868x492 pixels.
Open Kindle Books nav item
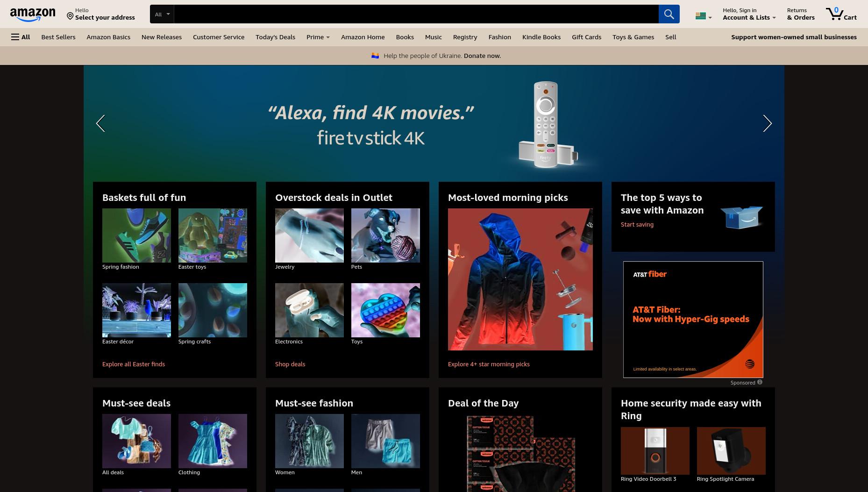541,37
